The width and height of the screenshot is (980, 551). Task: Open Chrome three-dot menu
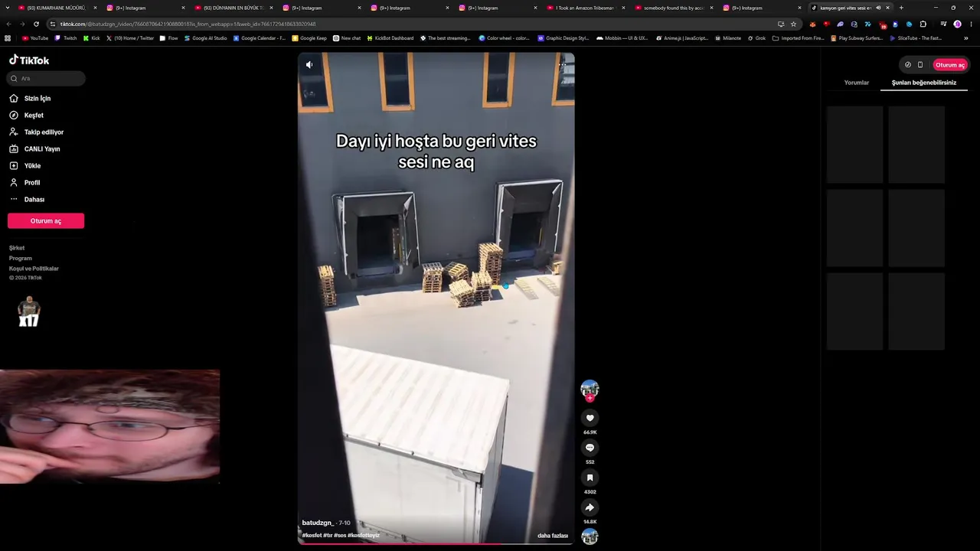click(x=971, y=24)
